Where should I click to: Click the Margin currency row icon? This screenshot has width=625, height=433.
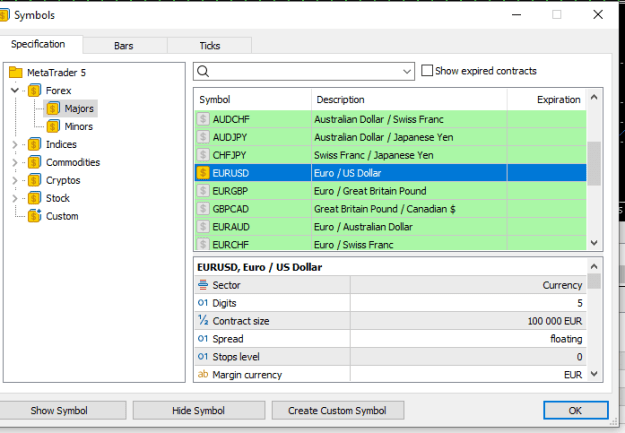(x=203, y=374)
